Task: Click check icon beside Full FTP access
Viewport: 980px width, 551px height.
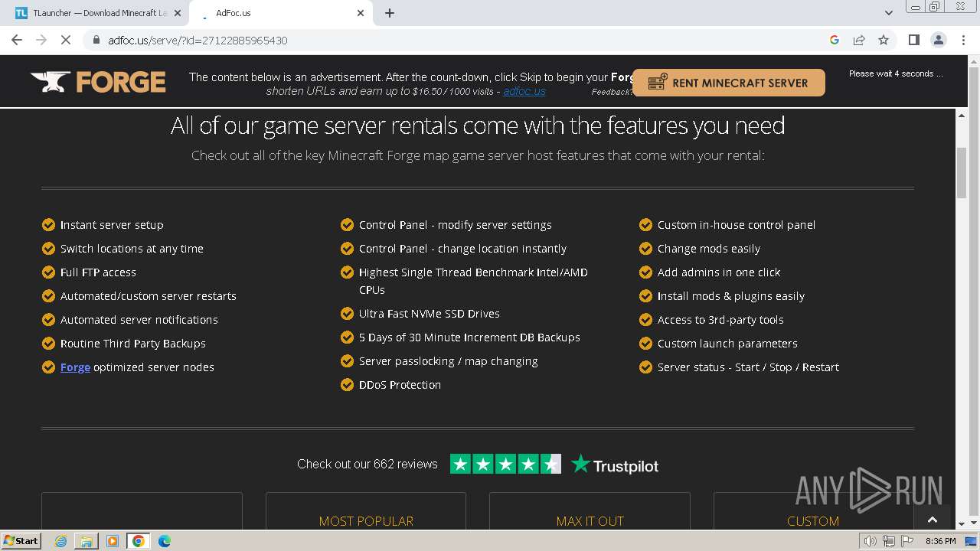Action: [x=48, y=272]
